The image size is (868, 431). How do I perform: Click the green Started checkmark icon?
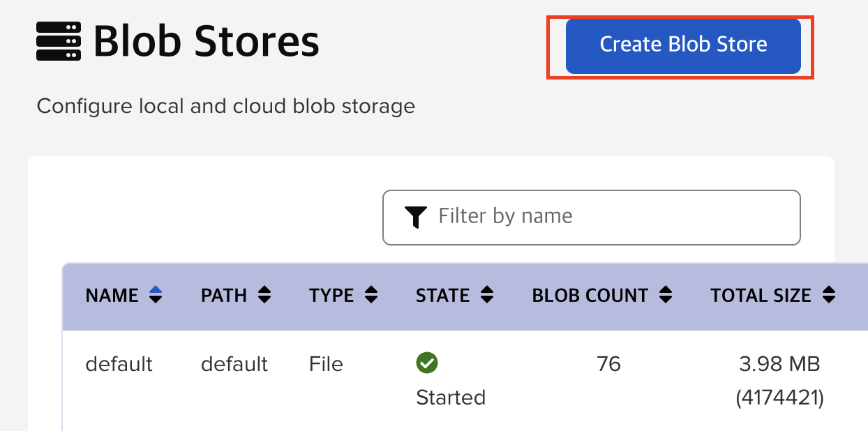click(x=426, y=363)
